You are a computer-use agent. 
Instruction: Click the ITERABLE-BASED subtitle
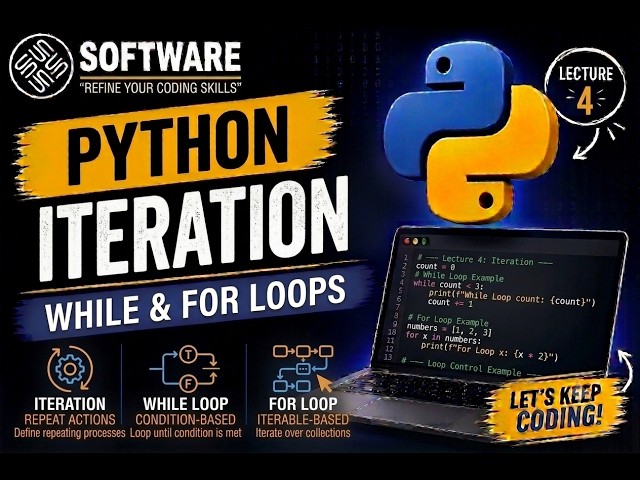pyautogui.click(x=303, y=420)
